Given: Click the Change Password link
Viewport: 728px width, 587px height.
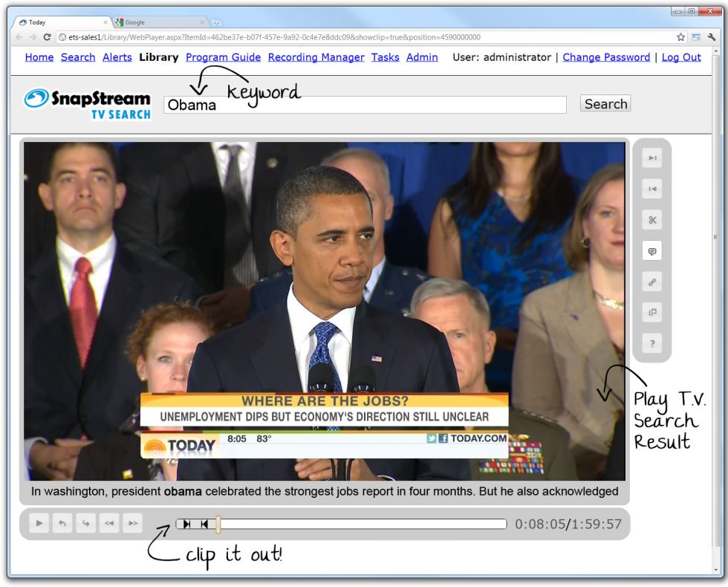Looking at the screenshot, I should 606,57.
